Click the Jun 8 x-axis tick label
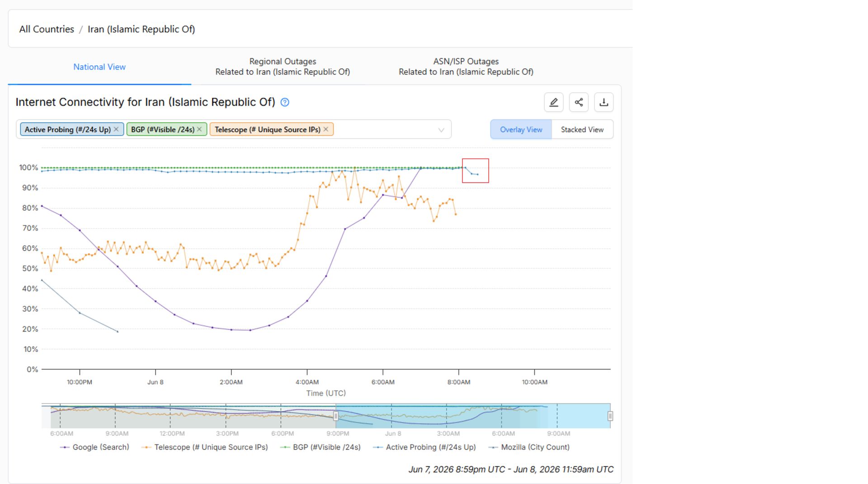This screenshot has width=868, height=484. pyautogui.click(x=156, y=382)
